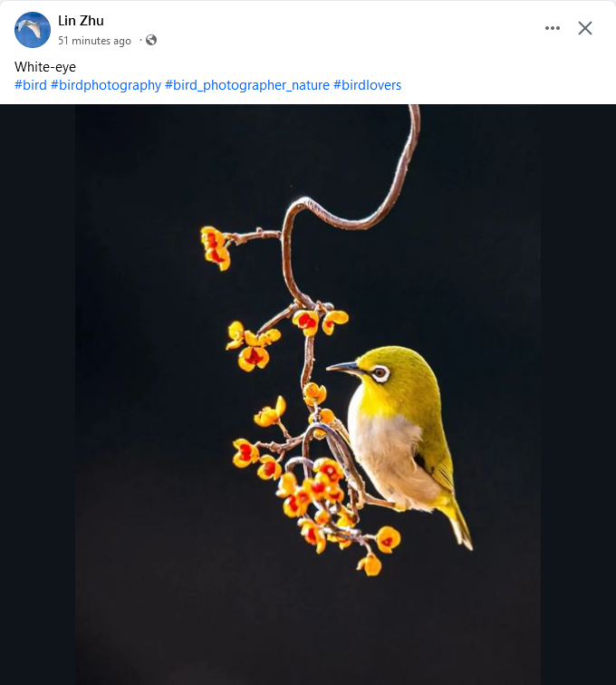
Task: Select the #birdlovers hashtag
Action: tap(367, 85)
